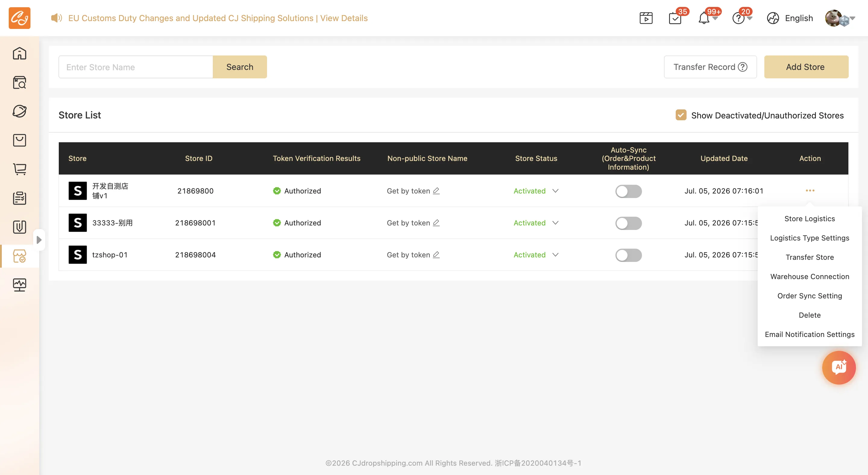The height and width of the screenshot is (475, 868).
Task: Click the Shopify logo of tzshop-01
Action: [x=77, y=255]
